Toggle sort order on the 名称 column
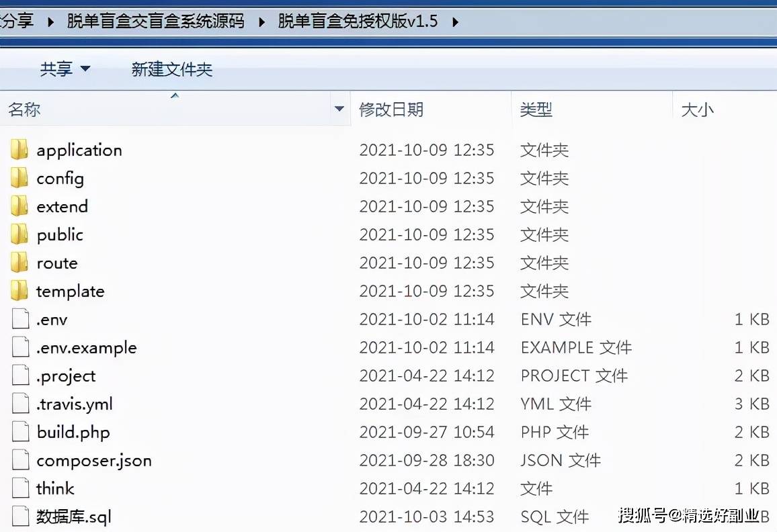 click(25, 109)
